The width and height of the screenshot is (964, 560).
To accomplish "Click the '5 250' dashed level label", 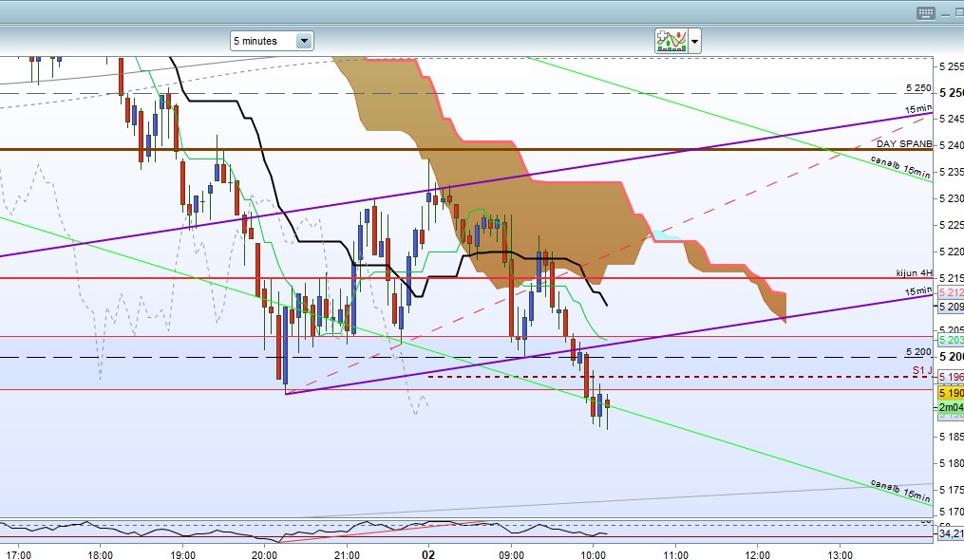I will [x=918, y=88].
